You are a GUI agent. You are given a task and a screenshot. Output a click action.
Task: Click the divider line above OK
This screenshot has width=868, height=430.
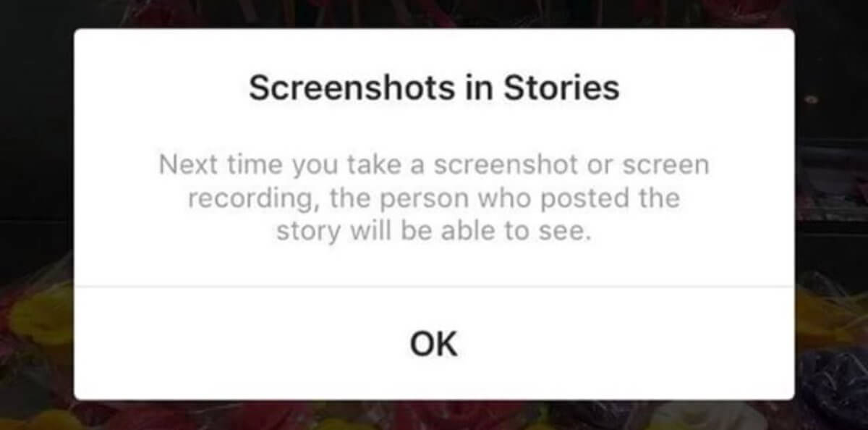(x=434, y=287)
